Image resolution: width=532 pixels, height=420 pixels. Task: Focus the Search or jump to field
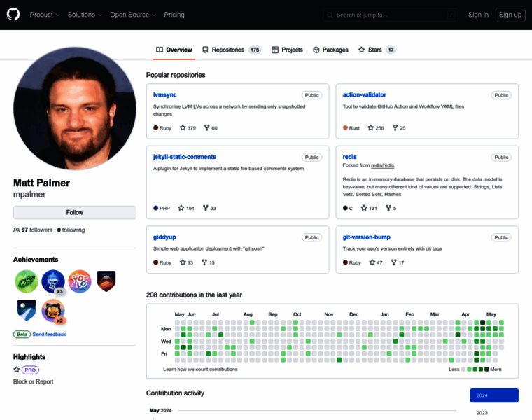(390, 15)
